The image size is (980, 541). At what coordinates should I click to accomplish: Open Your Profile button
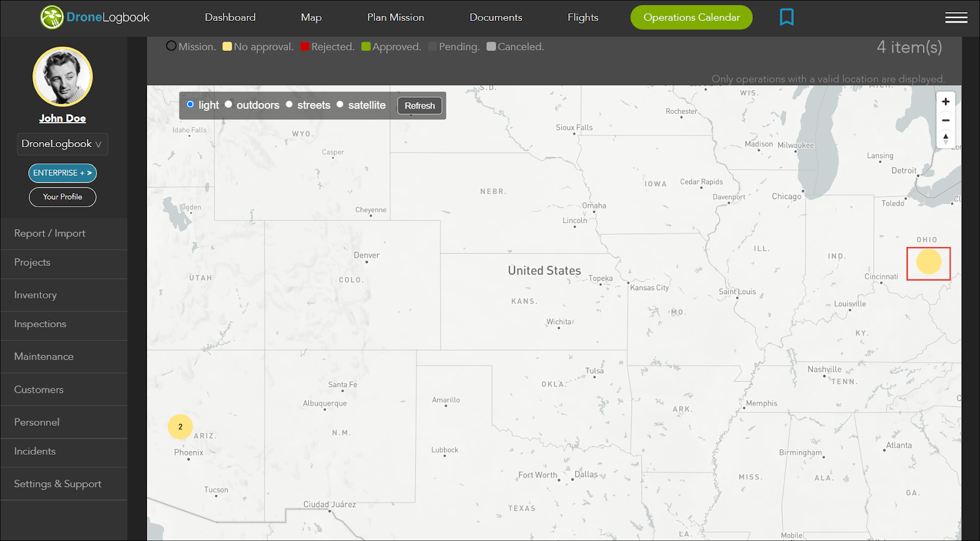(62, 197)
